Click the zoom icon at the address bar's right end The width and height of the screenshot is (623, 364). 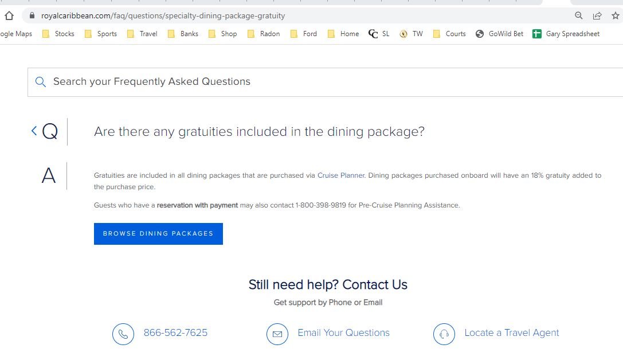click(579, 16)
